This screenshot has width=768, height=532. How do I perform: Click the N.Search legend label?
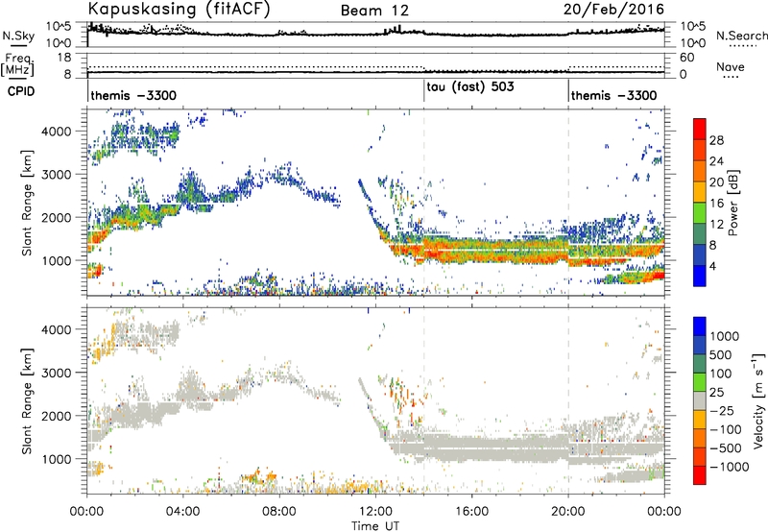741,36
